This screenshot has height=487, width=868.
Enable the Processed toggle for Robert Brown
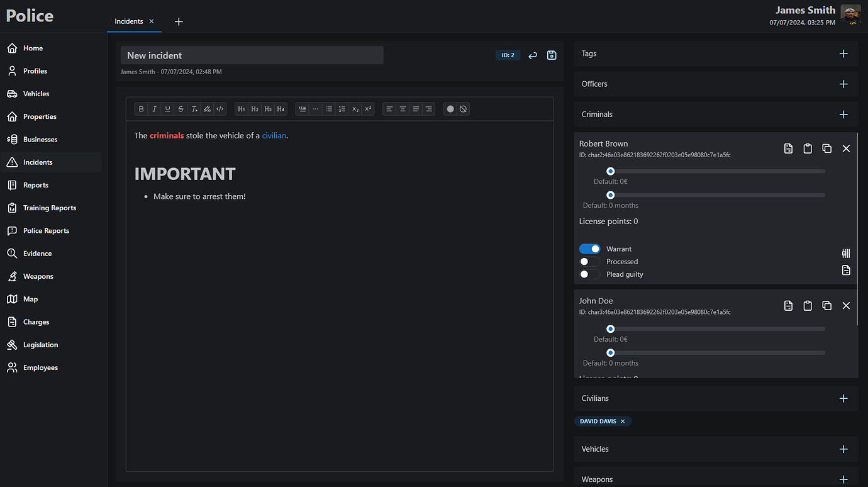589,261
